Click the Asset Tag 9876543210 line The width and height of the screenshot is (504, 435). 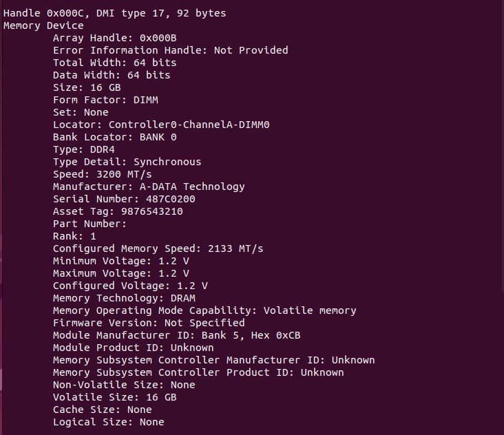point(118,211)
